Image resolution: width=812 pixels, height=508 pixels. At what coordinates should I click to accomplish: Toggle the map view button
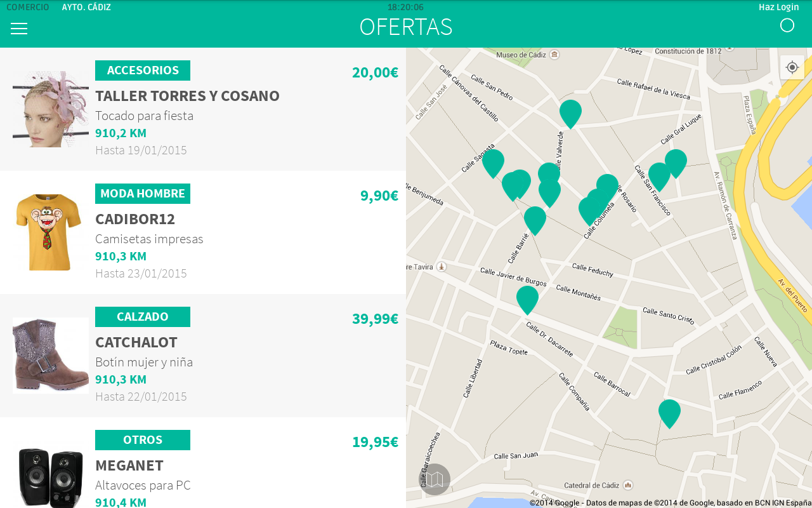click(435, 479)
